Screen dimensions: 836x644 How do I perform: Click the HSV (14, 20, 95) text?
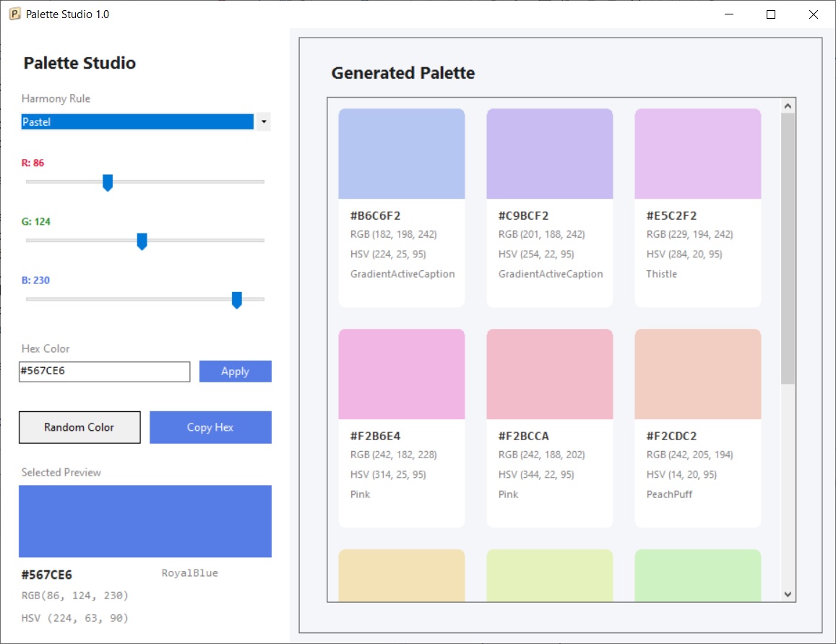point(682,474)
